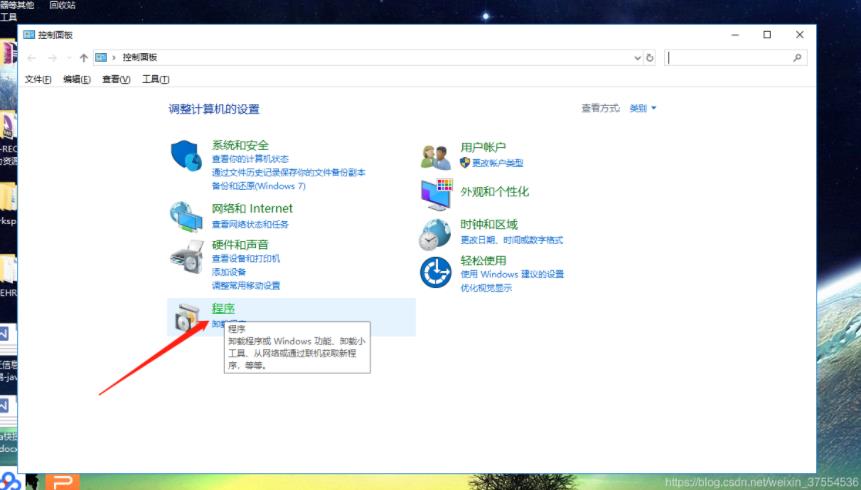Go up one level with the up arrow

83,58
